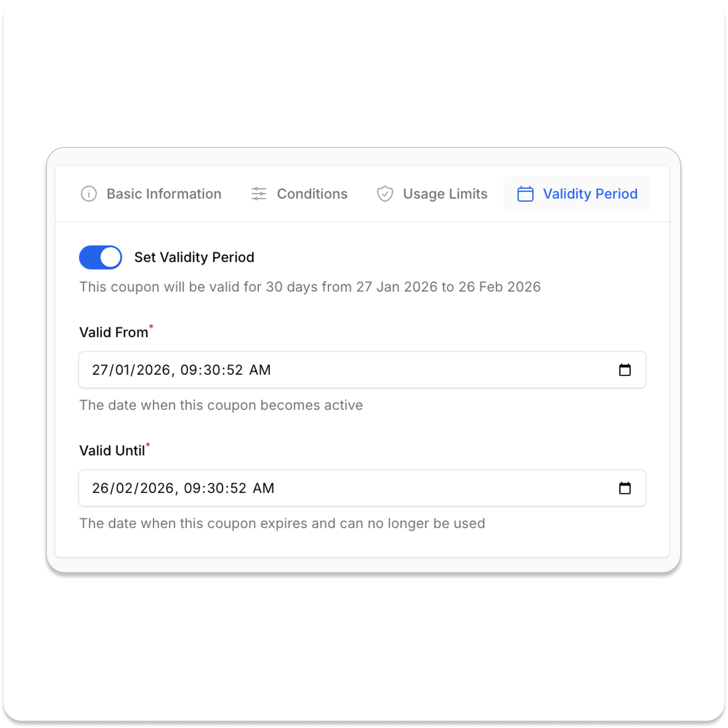728x728 pixels.
Task: Click the Set Validity Period label
Action: pos(194,257)
